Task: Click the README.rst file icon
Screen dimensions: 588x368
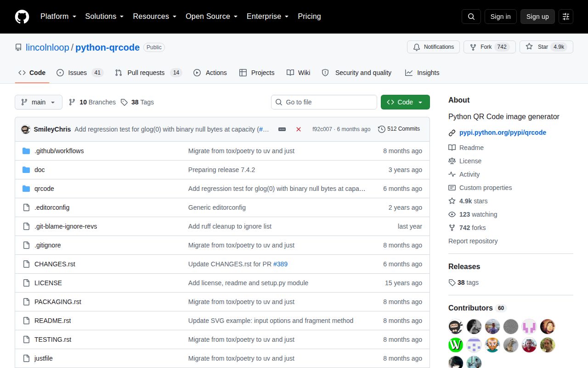Action: [x=26, y=321]
